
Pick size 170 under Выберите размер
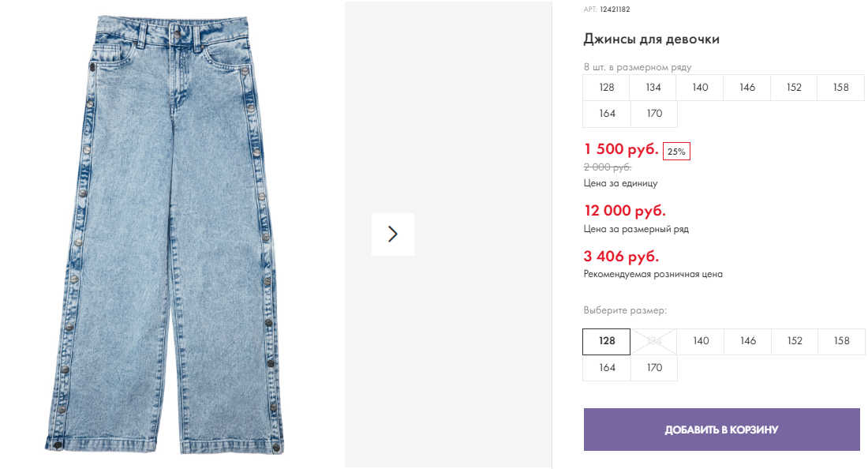point(654,367)
